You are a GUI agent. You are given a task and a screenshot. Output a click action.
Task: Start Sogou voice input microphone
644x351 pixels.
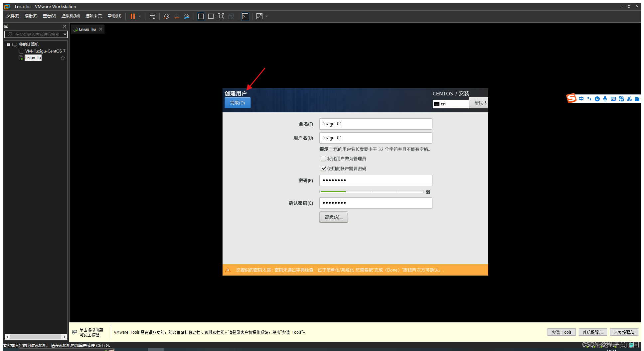tap(605, 99)
